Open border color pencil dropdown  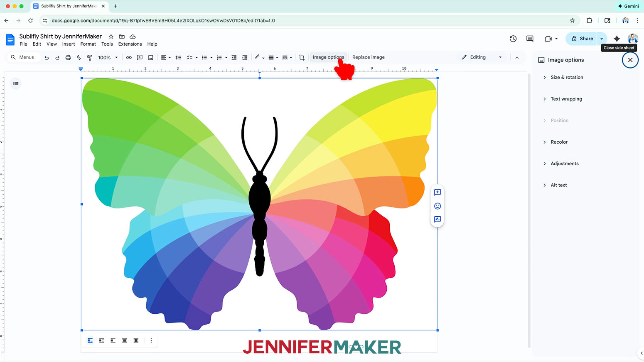259,58
